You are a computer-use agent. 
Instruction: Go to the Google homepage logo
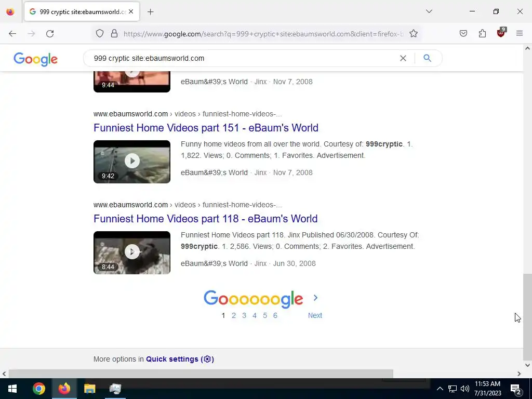click(36, 59)
